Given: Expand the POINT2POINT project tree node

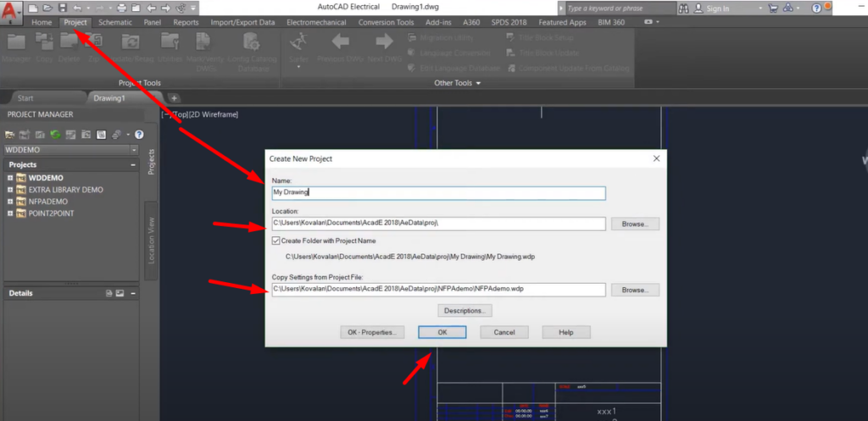Looking at the screenshot, I should 10,213.
